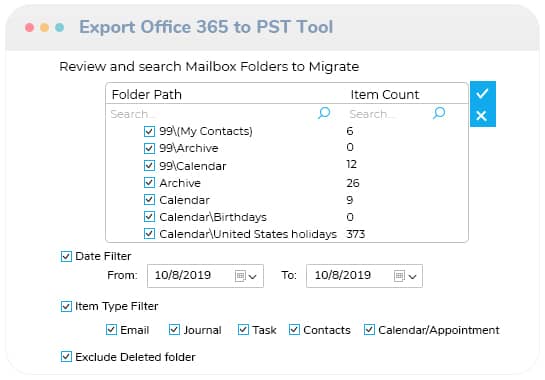Disable the Date Filter checkbox
The width and height of the screenshot is (545, 380).
pyautogui.click(x=66, y=257)
